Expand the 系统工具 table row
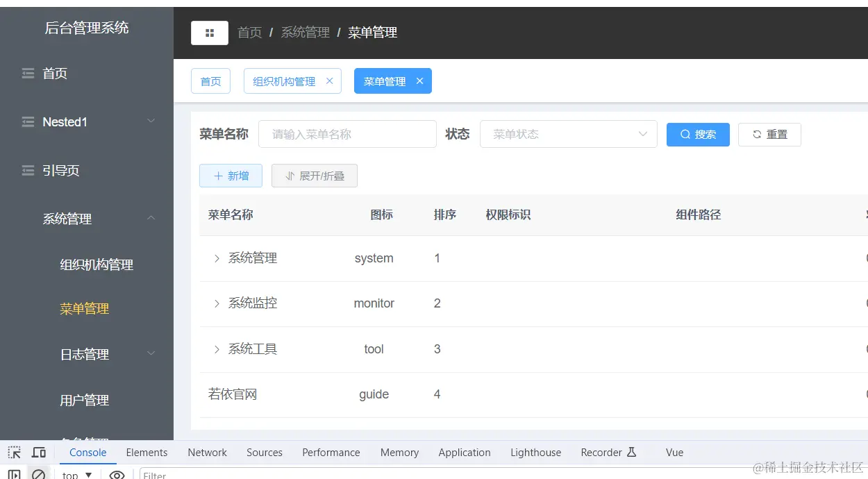The height and width of the screenshot is (479, 868). click(x=217, y=349)
